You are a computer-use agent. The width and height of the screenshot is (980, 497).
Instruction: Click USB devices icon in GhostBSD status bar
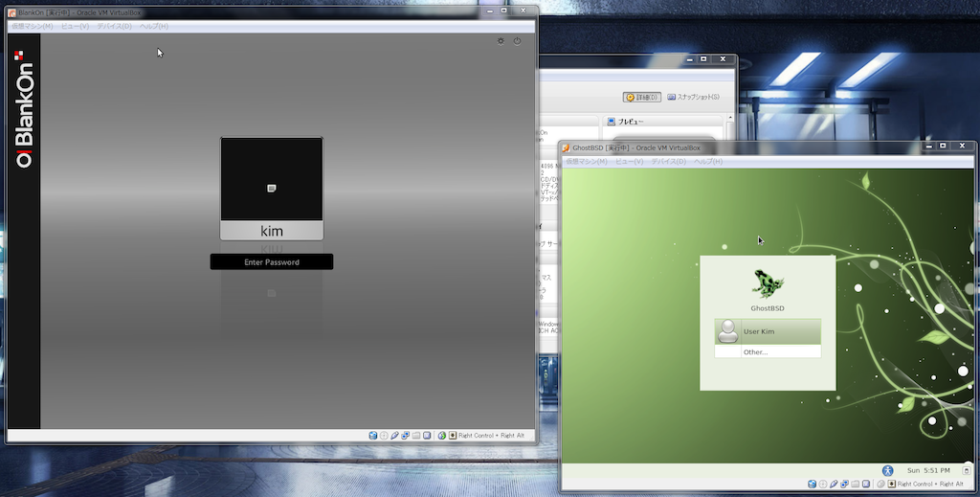tap(834, 484)
